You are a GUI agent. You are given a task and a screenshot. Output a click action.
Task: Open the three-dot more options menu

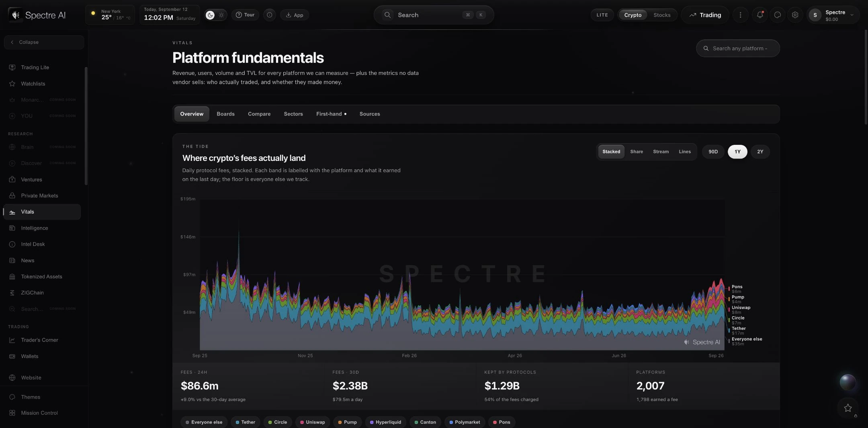pos(740,15)
